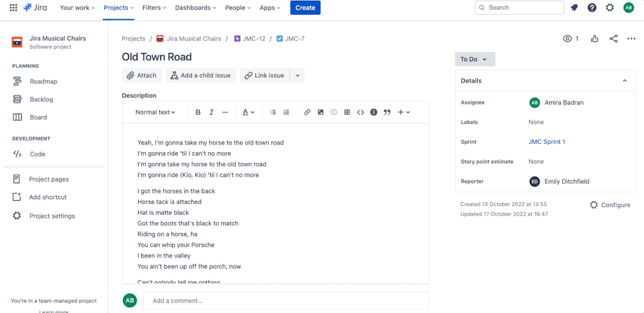
Task: Open the To Do status dropdown
Action: click(475, 59)
